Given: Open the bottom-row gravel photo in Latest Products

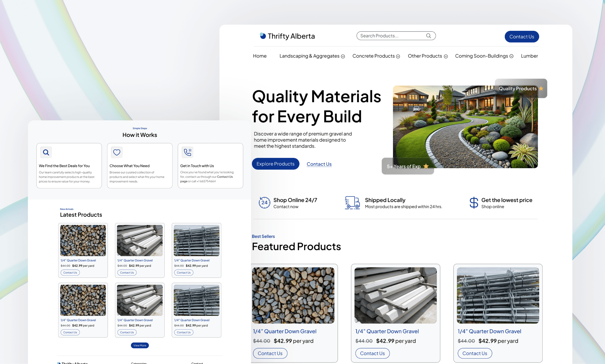Looking at the screenshot, I should click(x=83, y=300).
